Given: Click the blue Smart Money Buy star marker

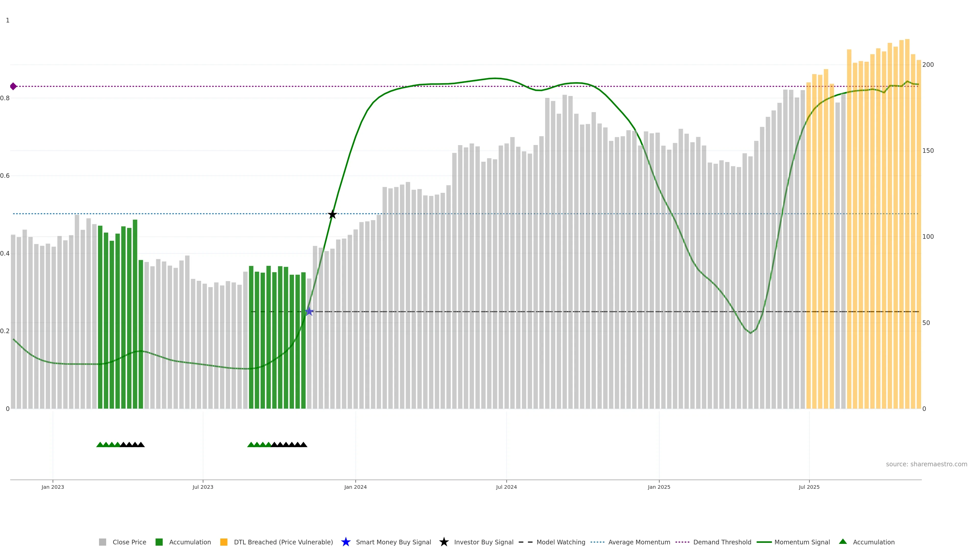Looking at the screenshot, I should coord(309,311).
